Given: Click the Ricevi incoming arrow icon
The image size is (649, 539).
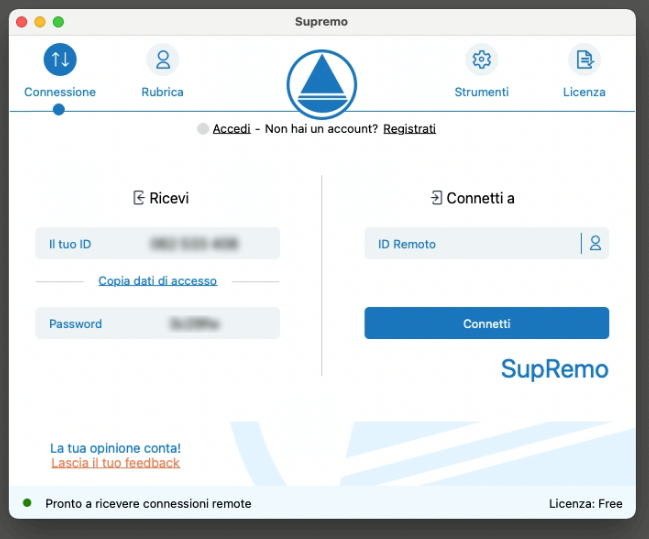Looking at the screenshot, I should click(139, 198).
